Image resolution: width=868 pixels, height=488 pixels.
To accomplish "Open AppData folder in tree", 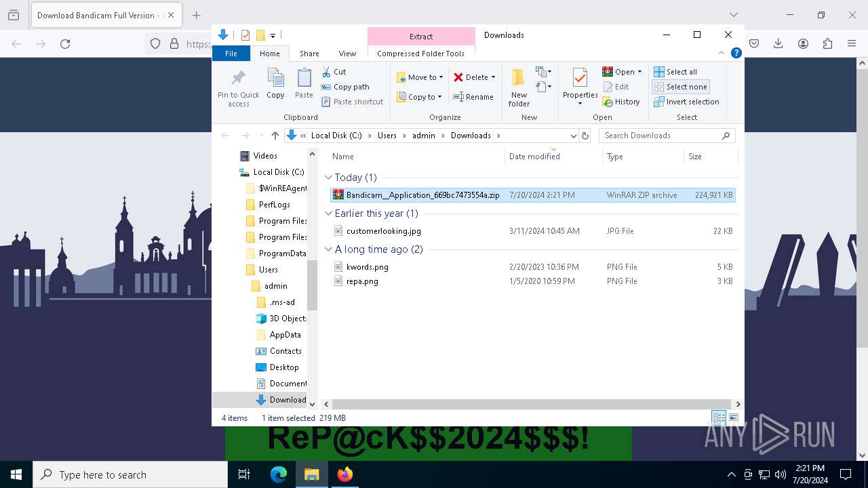I will click(278, 335).
